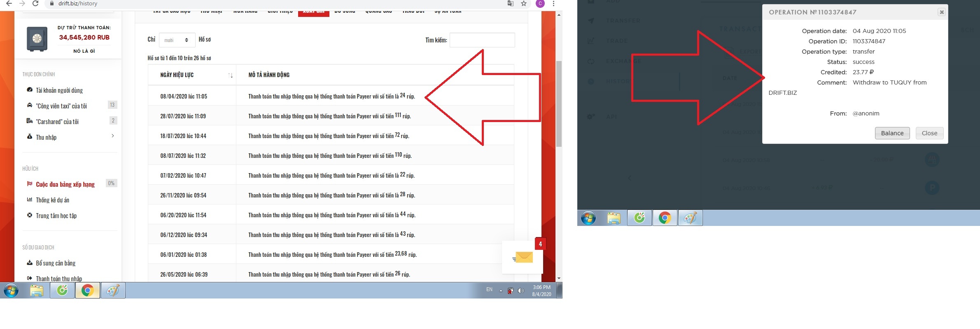Select the row for the 23,68 rúp payment
The image size is (980, 329).
(x=331, y=254)
